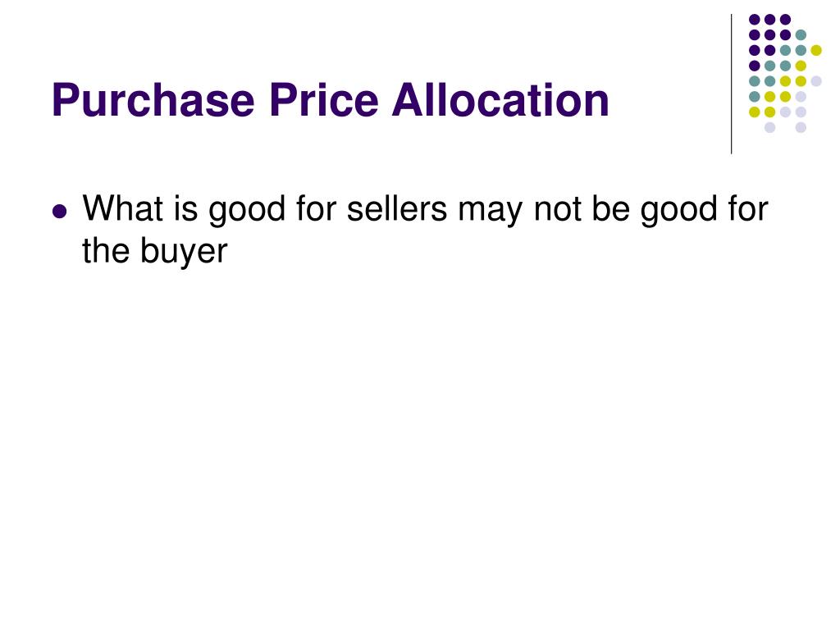The height and width of the screenshot is (630, 840).
Task: Select the word Purchase in title
Action: pyautogui.click(x=153, y=100)
